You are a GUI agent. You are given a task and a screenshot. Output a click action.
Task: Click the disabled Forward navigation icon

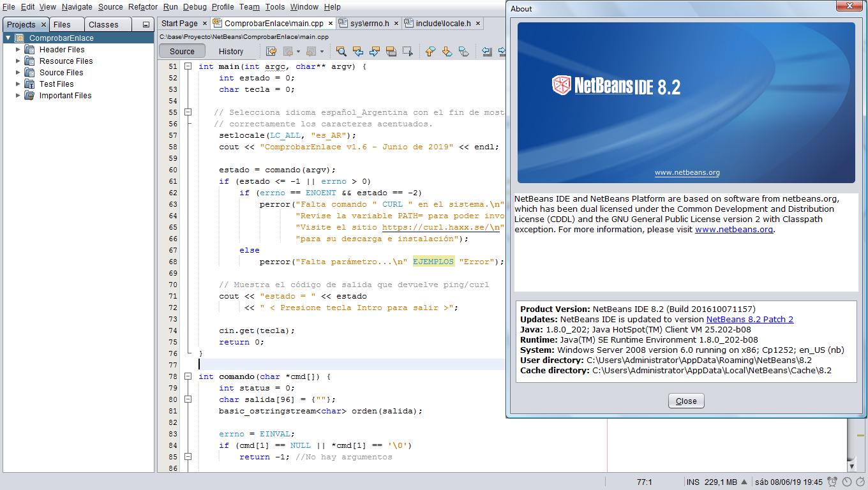[311, 51]
